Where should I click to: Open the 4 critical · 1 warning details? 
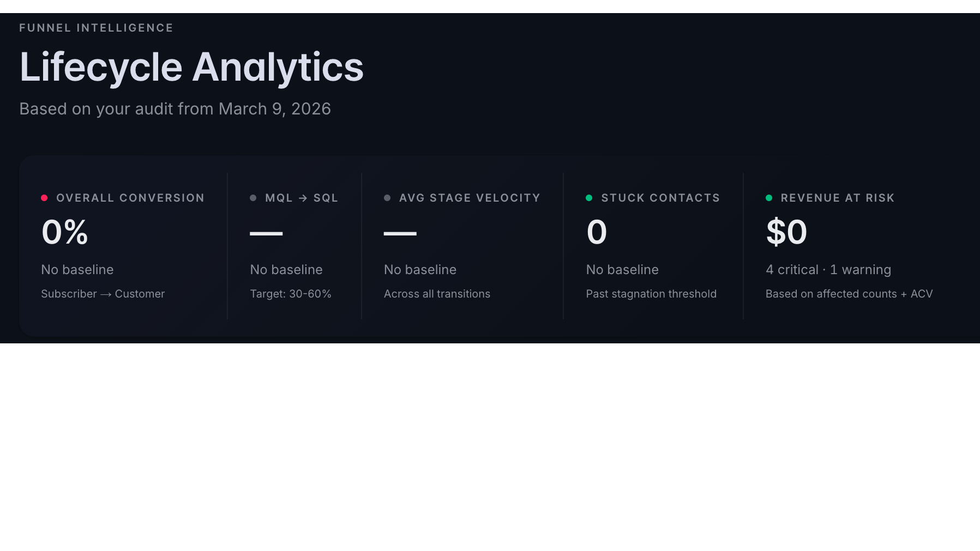[828, 270]
